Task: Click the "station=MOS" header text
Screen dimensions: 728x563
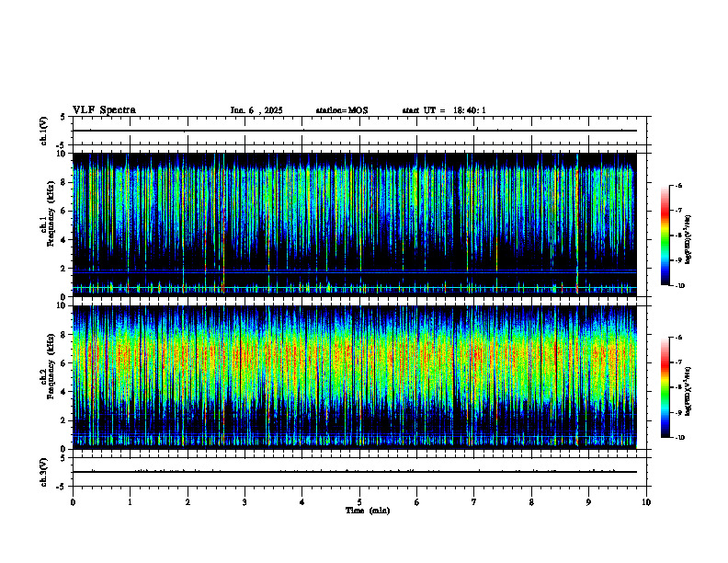Action: point(342,110)
